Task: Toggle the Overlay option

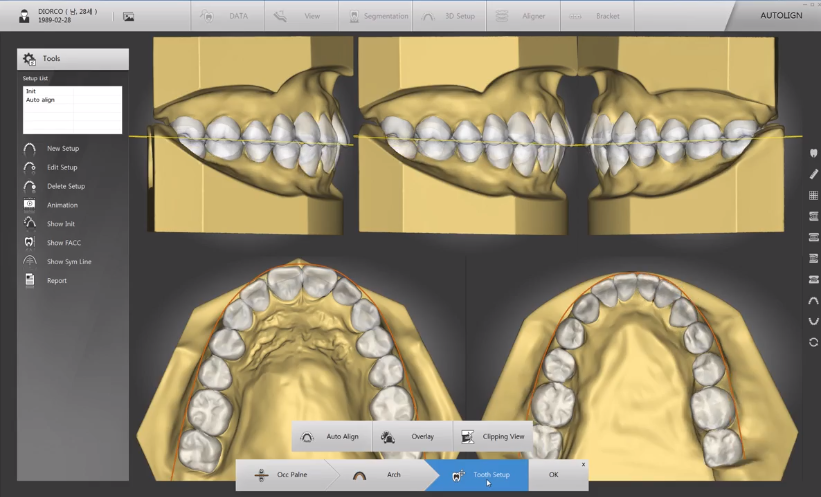Action: point(413,436)
